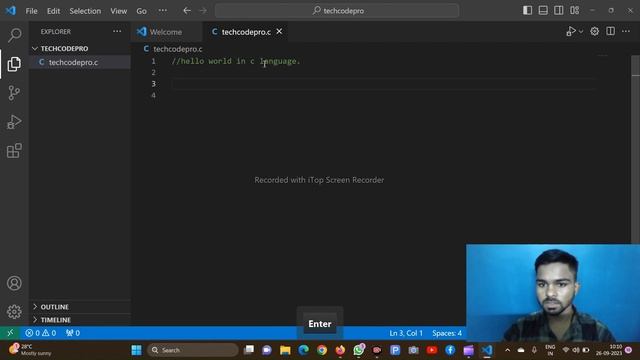Open File Explorer from the taskbar

coord(285,350)
